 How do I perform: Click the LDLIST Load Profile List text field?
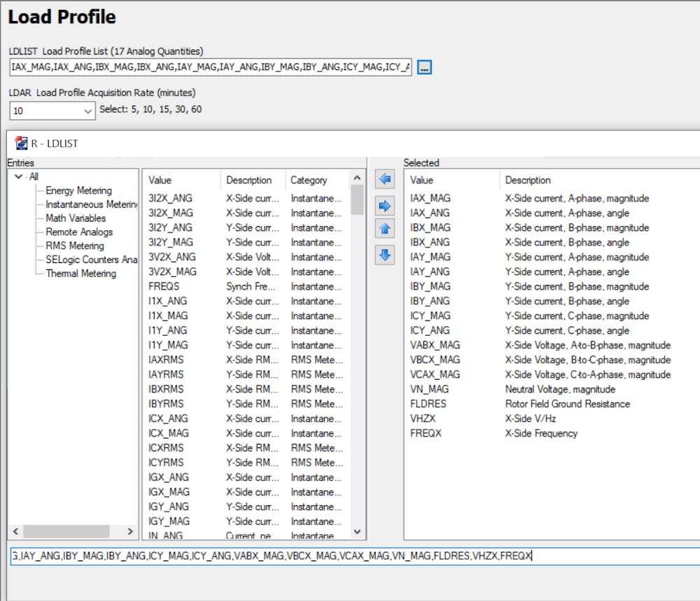[210, 67]
